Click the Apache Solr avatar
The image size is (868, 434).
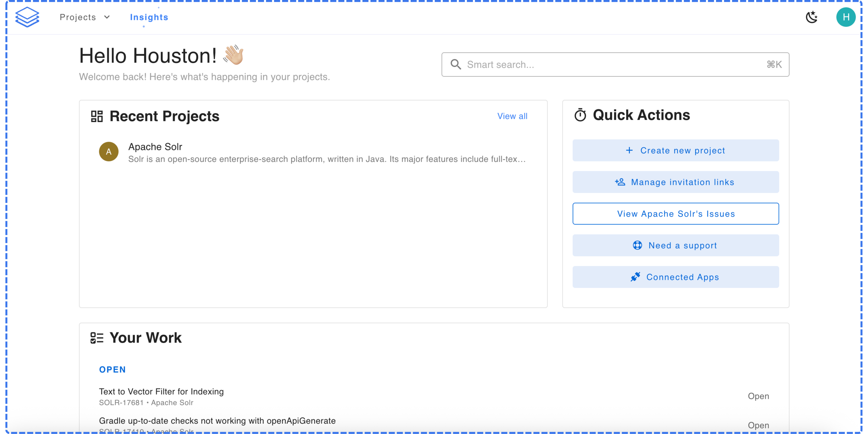click(x=109, y=152)
